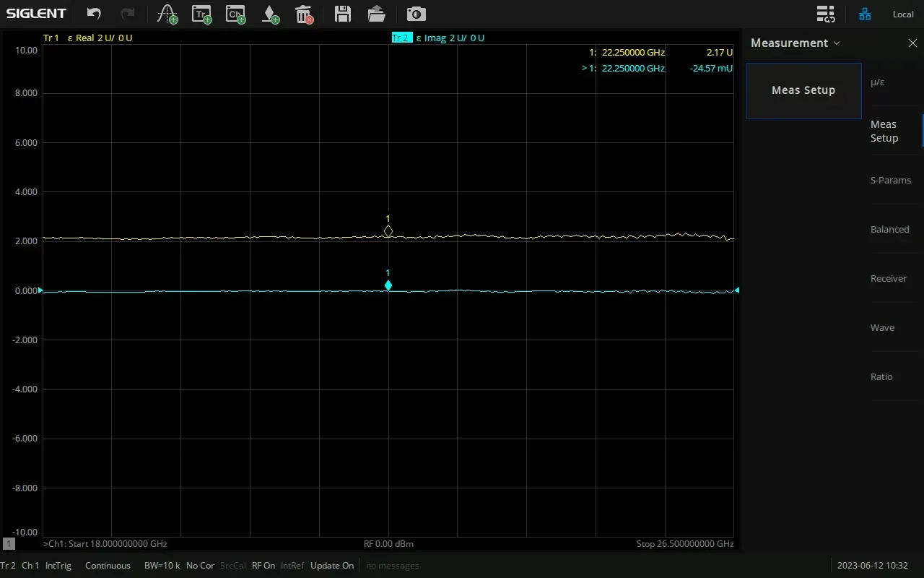The width and height of the screenshot is (924, 578).
Task: Take a screenshot with the camera icon
Action: (x=416, y=14)
